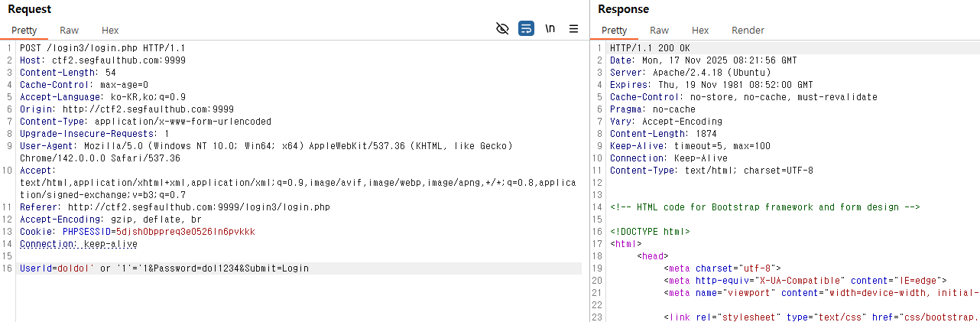Click the response Content-Length: 1874 header
This screenshot has height=322, width=980.
pyautogui.click(x=663, y=134)
